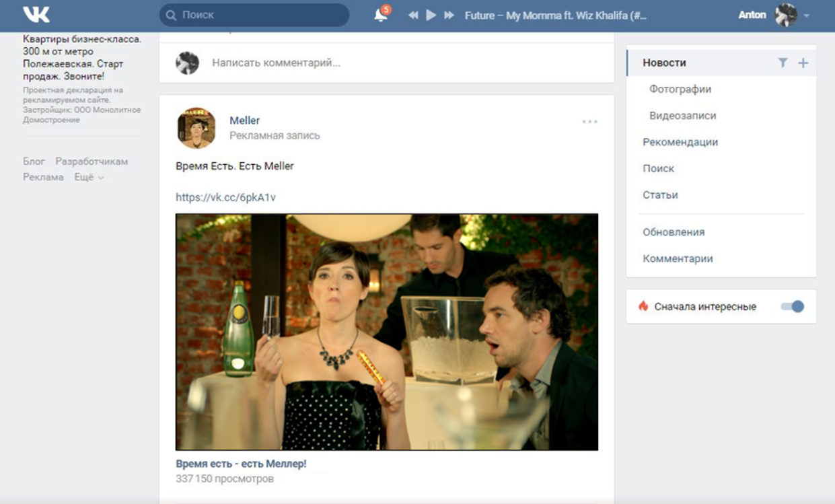Open the Обновления section
835x504 pixels.
[x=674, y=232]
